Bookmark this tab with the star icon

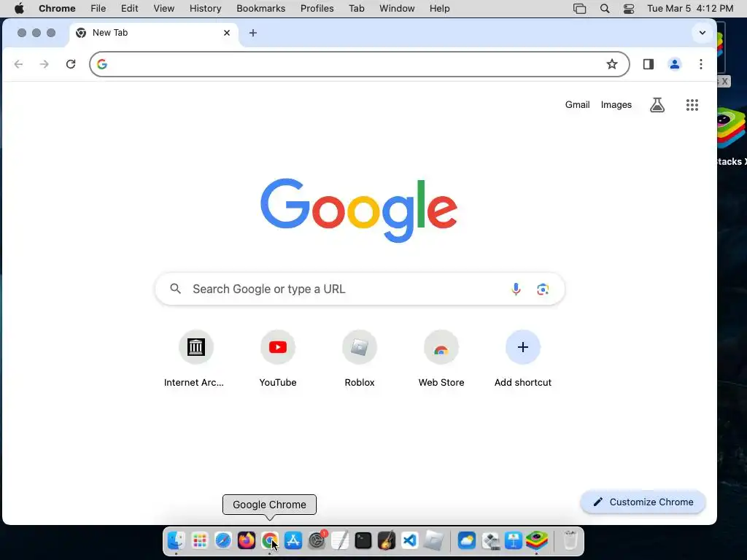[x=612, y=64]
